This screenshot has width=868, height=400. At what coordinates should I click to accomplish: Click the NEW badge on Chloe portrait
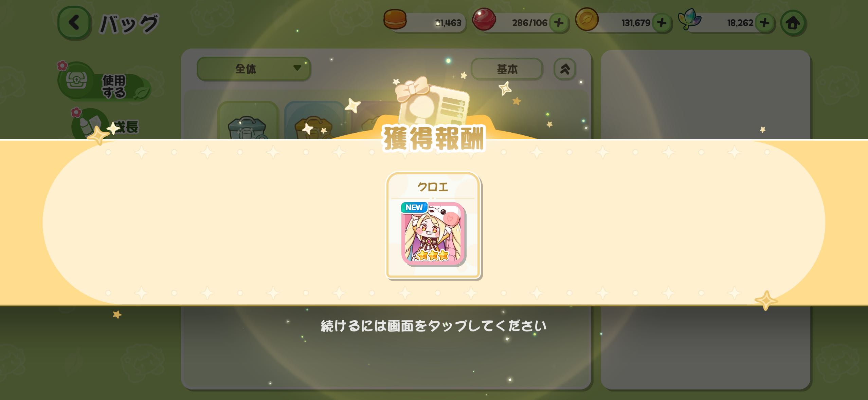[x=414, y=207]
